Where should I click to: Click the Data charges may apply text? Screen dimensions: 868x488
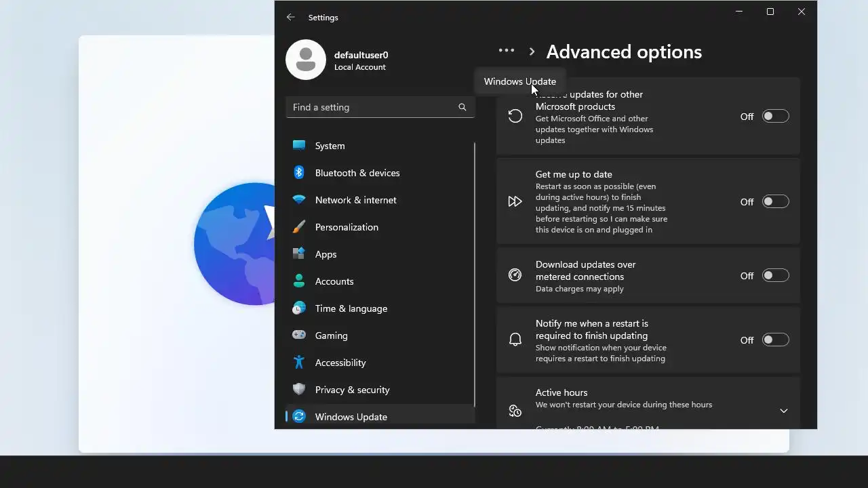(x=580, y=289)
